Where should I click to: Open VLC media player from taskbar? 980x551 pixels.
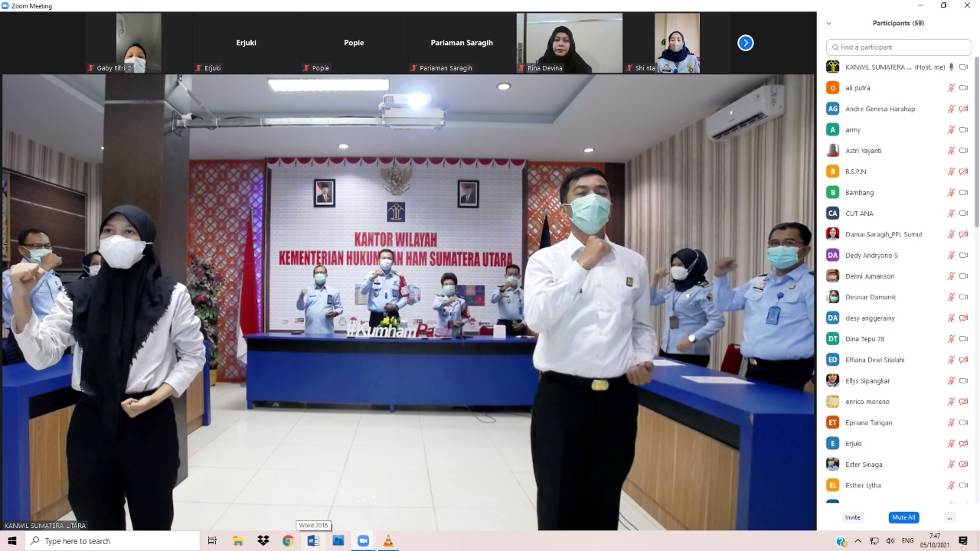[388, 541]
